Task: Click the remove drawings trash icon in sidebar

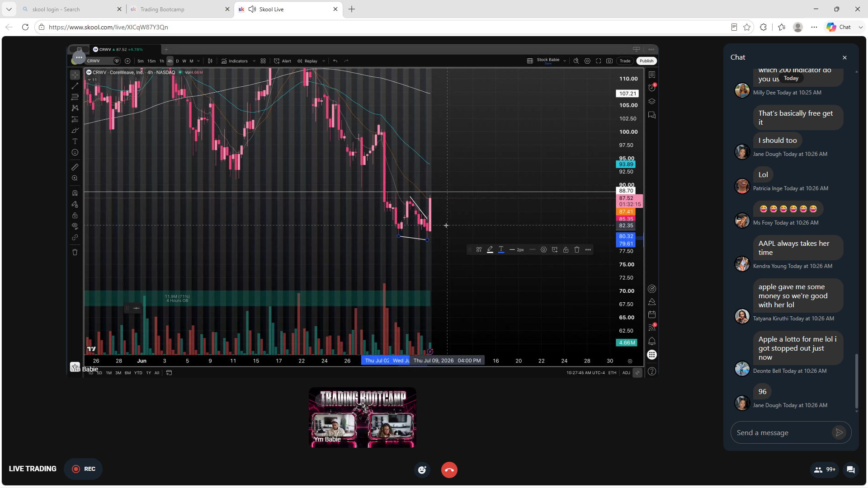Action: click(x=75, y=252)
